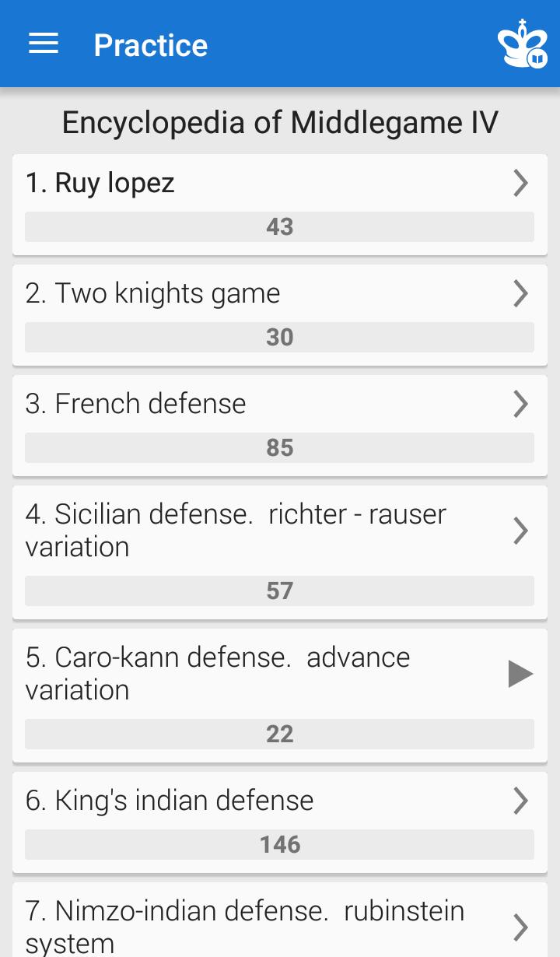Select the 3. French defense entry
Image resolution: width=560 pixels, height=957 pixels.
pos(135,405)
